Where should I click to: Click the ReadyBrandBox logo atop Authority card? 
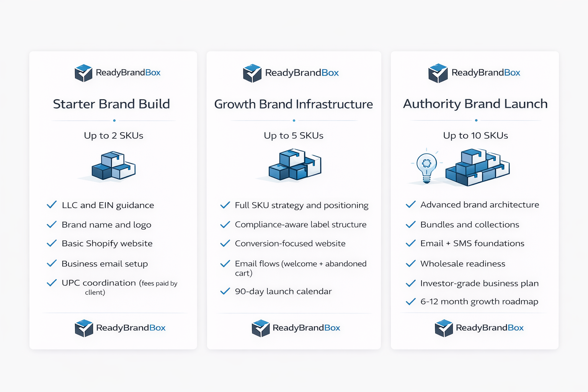(474, 73)
